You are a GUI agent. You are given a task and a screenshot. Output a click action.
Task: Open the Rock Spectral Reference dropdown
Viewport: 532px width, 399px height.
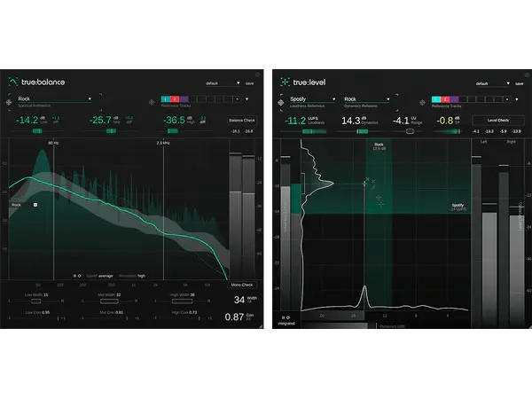pos(54,98)
